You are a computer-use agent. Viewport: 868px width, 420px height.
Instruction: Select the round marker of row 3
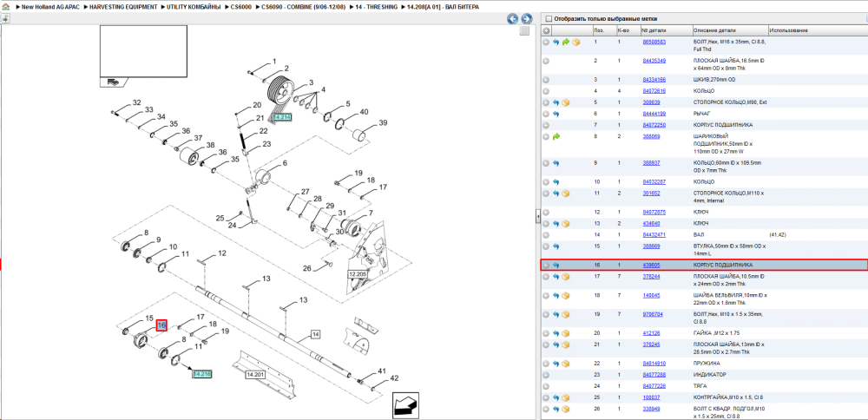[546, 80]
